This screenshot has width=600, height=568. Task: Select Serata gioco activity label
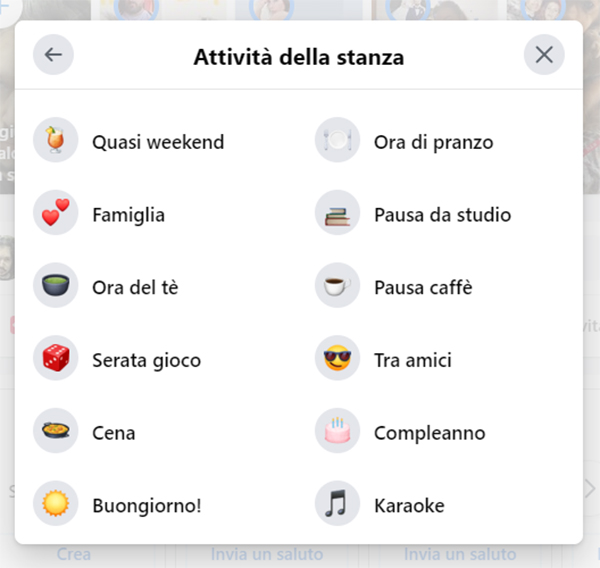point(146,360)
